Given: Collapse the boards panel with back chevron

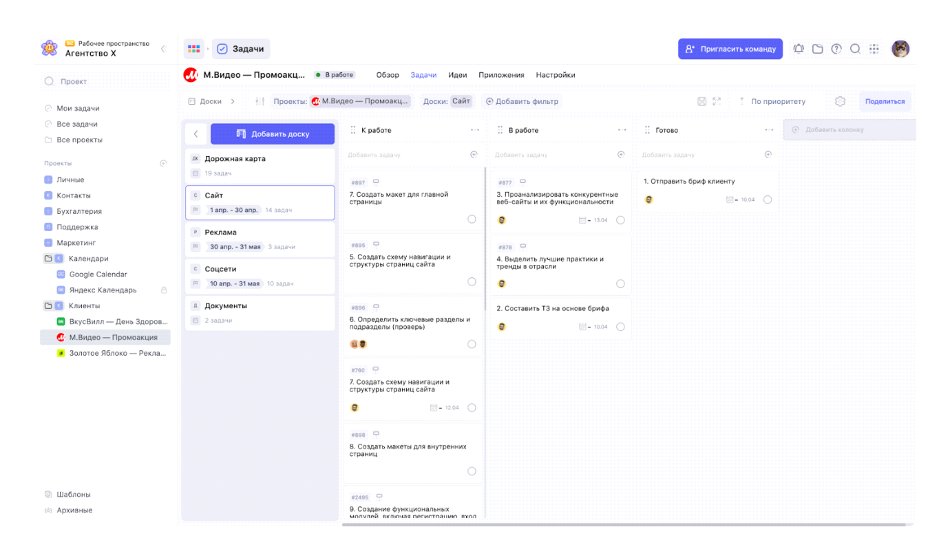Looking at the screenshot, I should pyautogui.click(x=196, y=134).
